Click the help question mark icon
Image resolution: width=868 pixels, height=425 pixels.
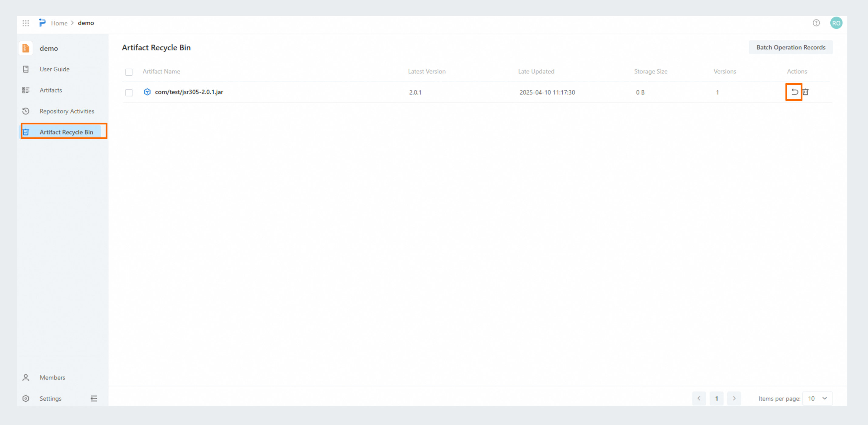[x=816, y=23]
